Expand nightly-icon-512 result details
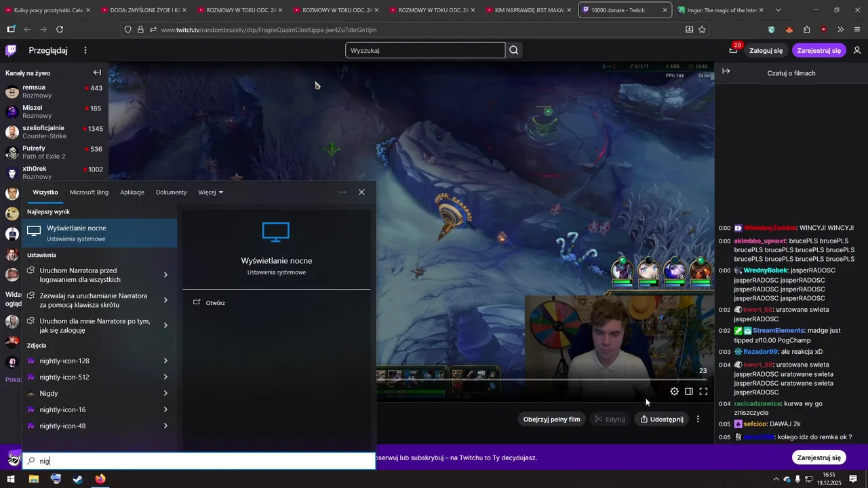 pyautogui.click(x=165, y=378)
